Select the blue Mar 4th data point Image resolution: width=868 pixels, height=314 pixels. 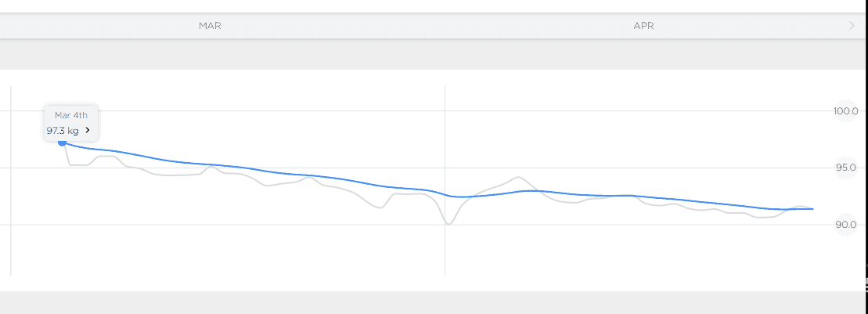coord(62,143)
